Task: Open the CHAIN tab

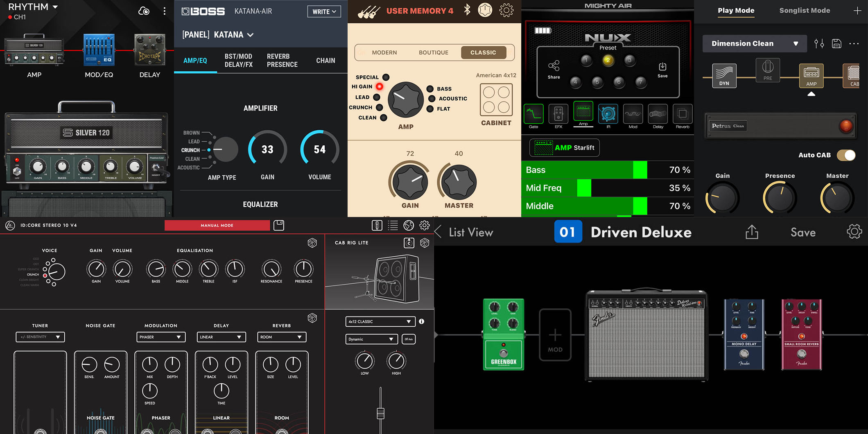Action: pos(325,61)
